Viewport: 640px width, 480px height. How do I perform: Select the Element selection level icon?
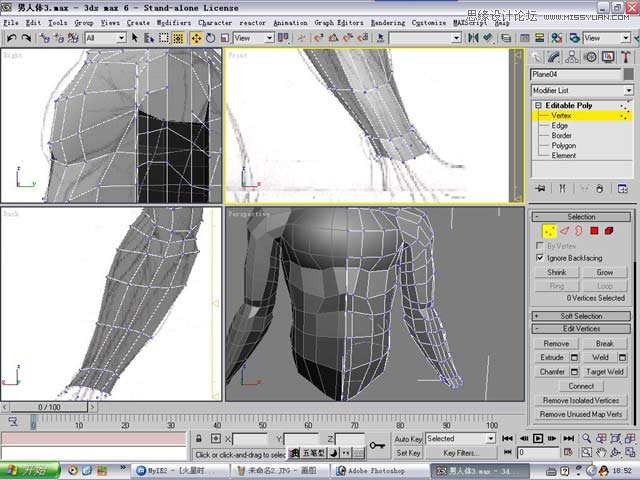609,231
